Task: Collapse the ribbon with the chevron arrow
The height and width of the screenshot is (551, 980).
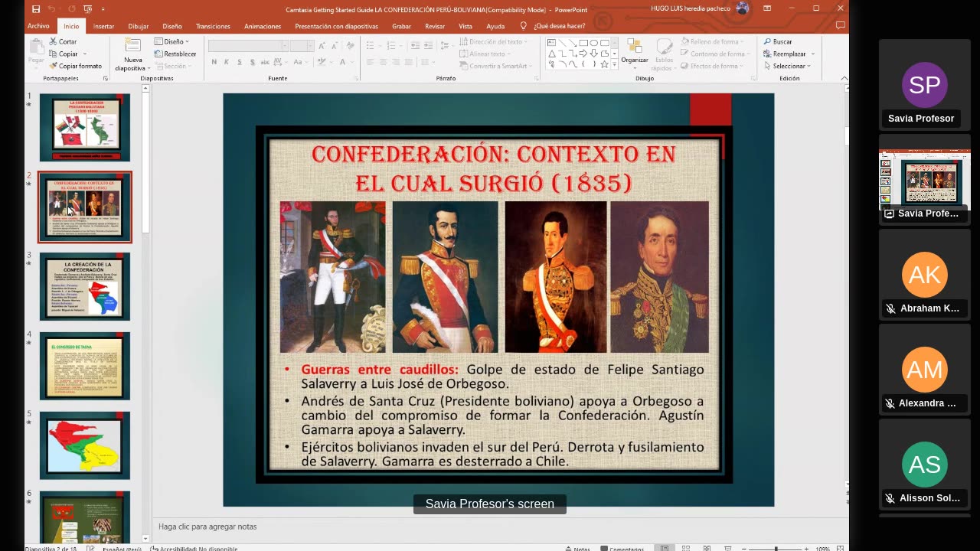Action: click(844, 78)
